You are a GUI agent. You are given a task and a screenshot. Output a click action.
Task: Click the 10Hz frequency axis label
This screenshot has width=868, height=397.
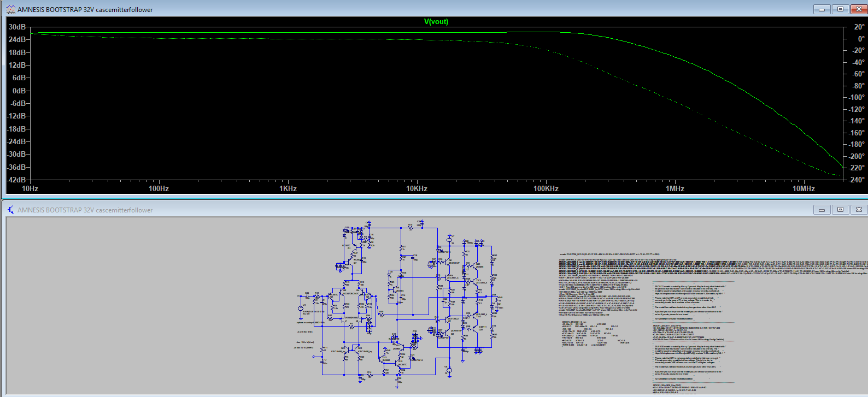[30, 188]
